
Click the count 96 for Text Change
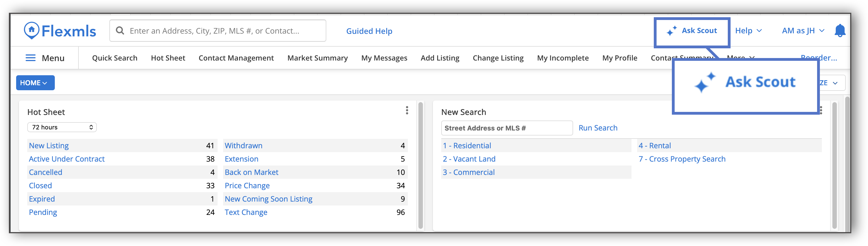tap(401, 212)
